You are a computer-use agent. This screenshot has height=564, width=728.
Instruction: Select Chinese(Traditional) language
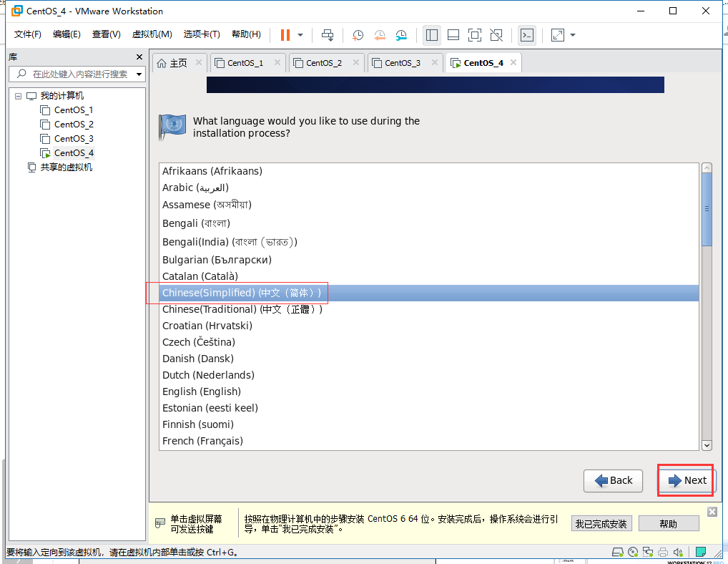coord(428,309)
